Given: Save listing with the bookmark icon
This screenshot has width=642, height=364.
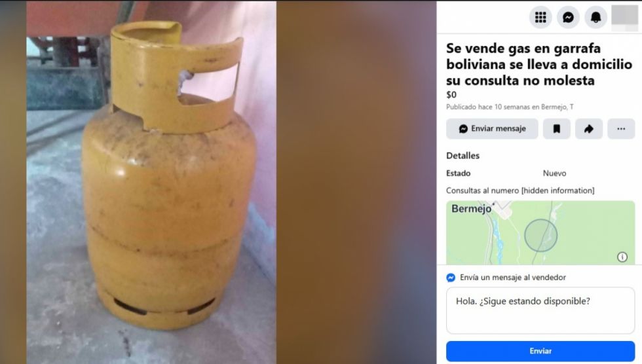Looking at the screenshot, I should pyautogui.click(x=556, y=129).
